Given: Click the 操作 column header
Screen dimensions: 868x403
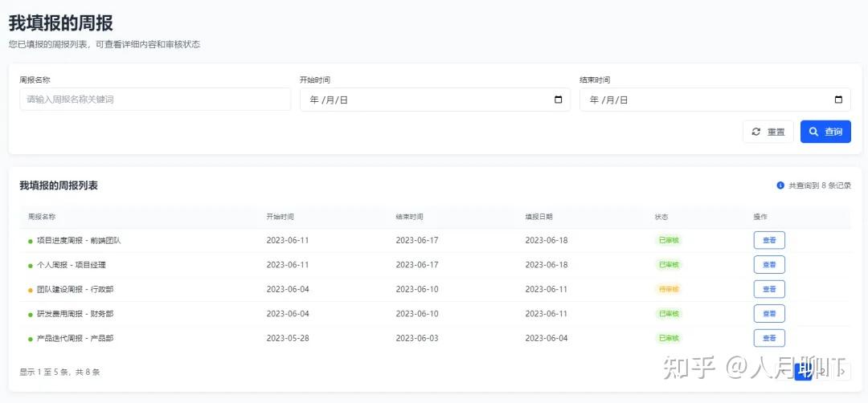Looking at the screenshot, I should tap(760, 217).
